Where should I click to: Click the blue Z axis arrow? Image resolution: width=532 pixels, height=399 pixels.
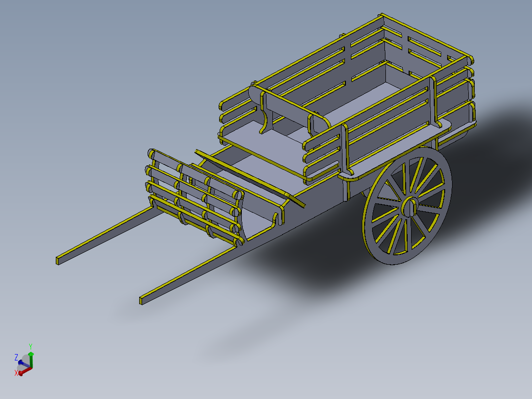tap(21, 362)
